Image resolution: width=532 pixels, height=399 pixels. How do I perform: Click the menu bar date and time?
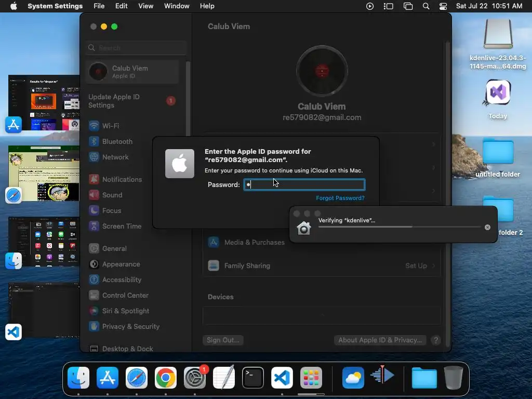(489, 6)
